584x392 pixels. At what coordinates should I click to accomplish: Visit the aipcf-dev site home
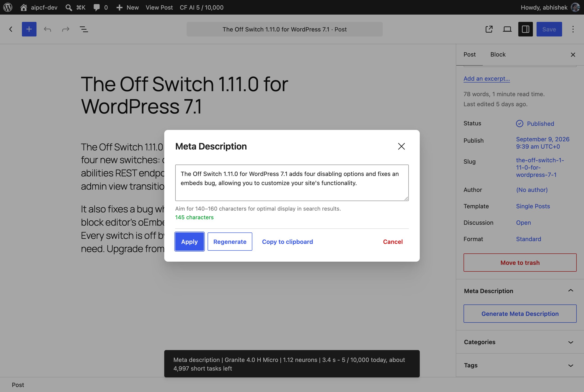tap(39, 7)
